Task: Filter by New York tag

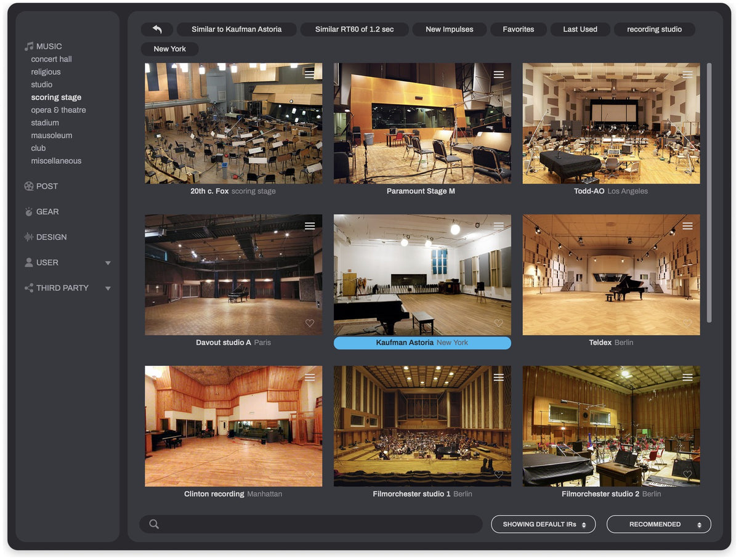Action: click(x=170, y=49)
